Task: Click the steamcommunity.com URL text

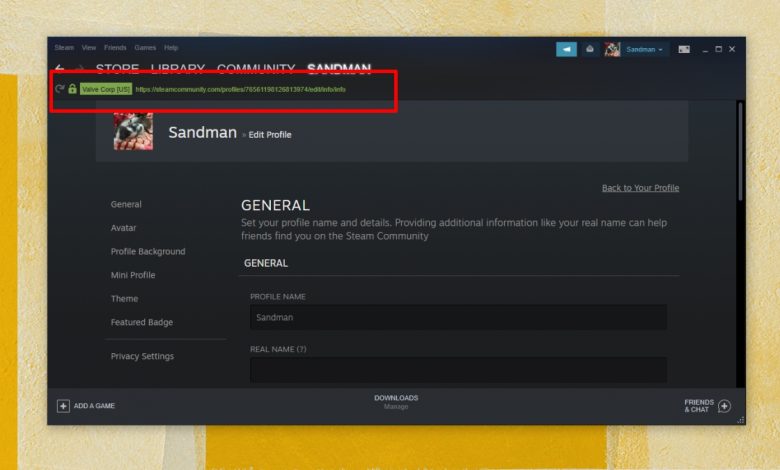Action: (240, 90)
